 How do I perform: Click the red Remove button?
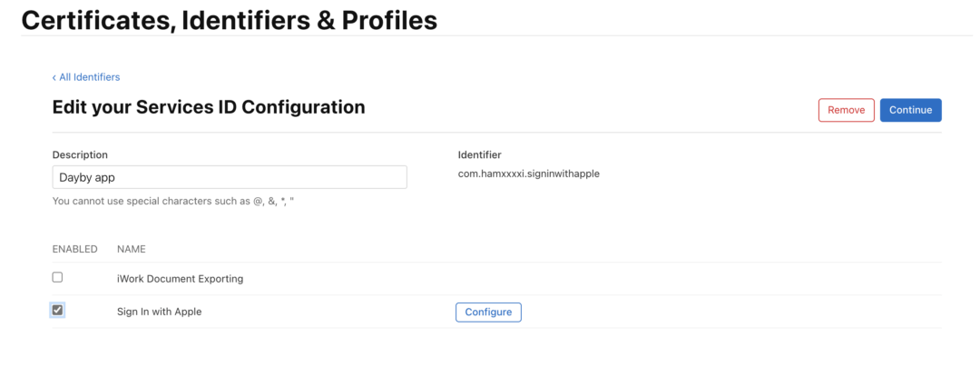coord(847,110)
